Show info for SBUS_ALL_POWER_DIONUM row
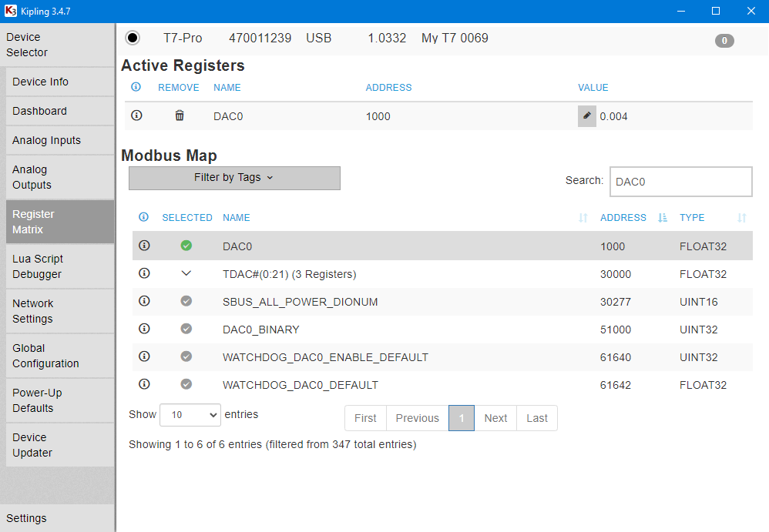769x532 pixels. point(143,301)
